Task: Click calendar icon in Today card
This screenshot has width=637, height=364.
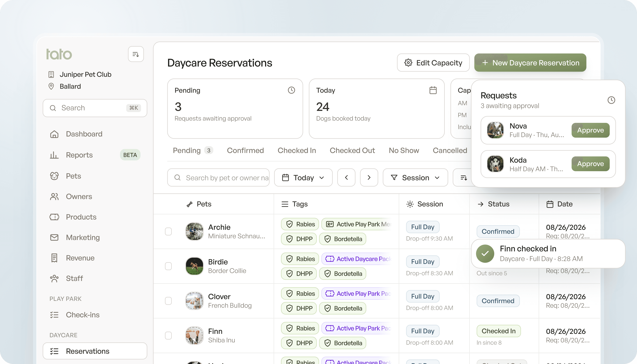Action: tap(433, 90)
